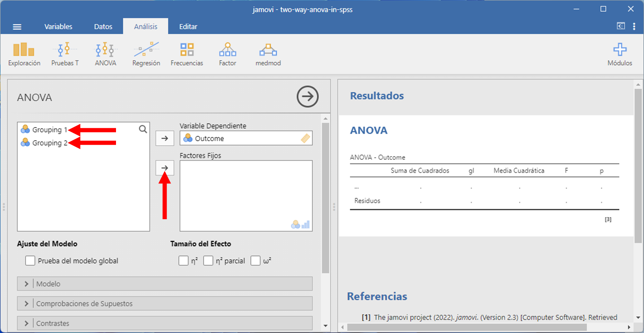The height and width of the screenshot is (333, 644).
Task: Check the ω² effect size option
Action: click(x=256, y=261)
